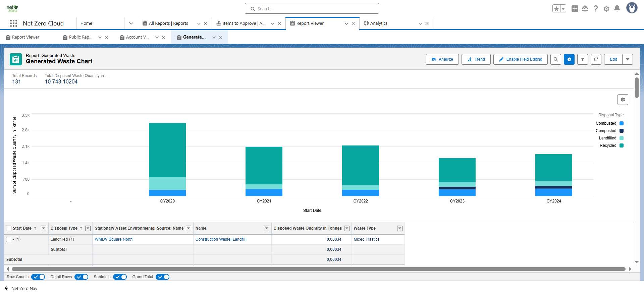Toggle Row Counts switch
The width and height of the screenshot is (644, 294).
pyautogui.click(x=38, y=277)
